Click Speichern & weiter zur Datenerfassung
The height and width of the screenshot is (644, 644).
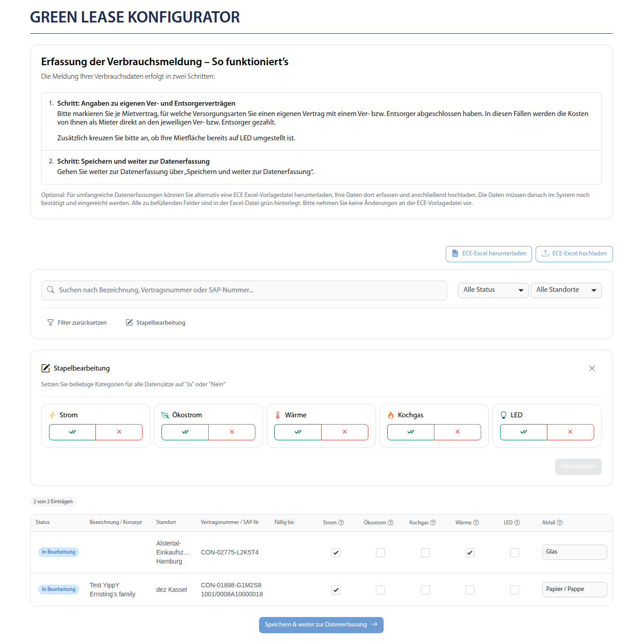click(x=321, y=625)
